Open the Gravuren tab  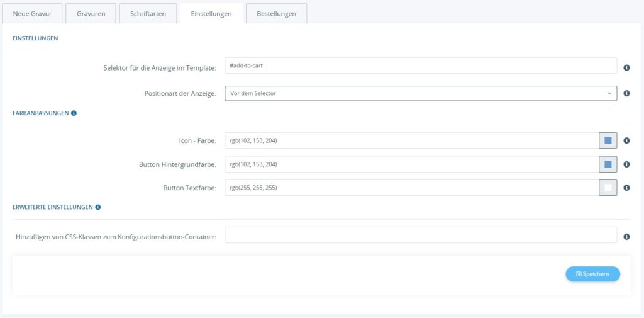(x=91, y=14)
